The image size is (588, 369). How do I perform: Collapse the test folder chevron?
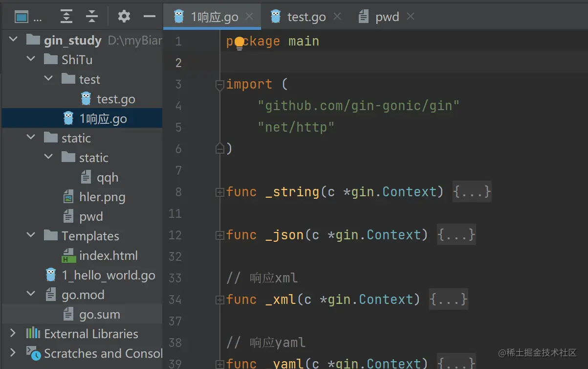(48, 79)
